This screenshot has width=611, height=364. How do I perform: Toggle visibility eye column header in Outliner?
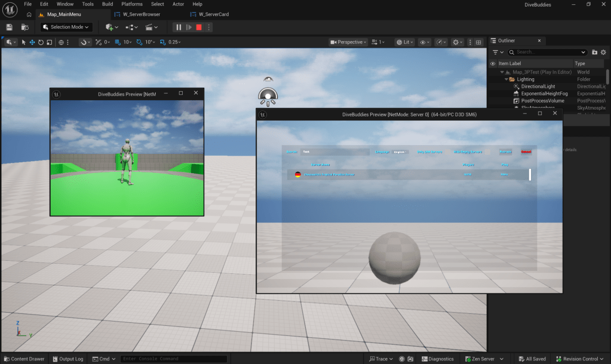(493, 64)
